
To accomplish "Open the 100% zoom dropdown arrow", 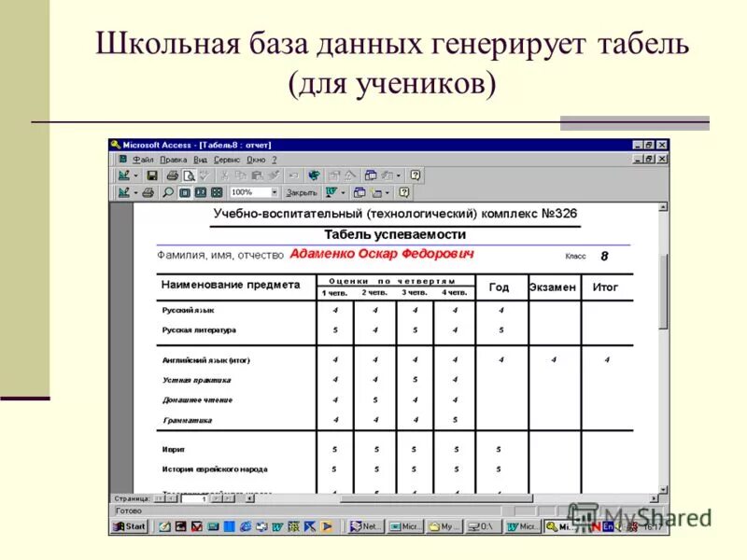I will coord(275,192).
